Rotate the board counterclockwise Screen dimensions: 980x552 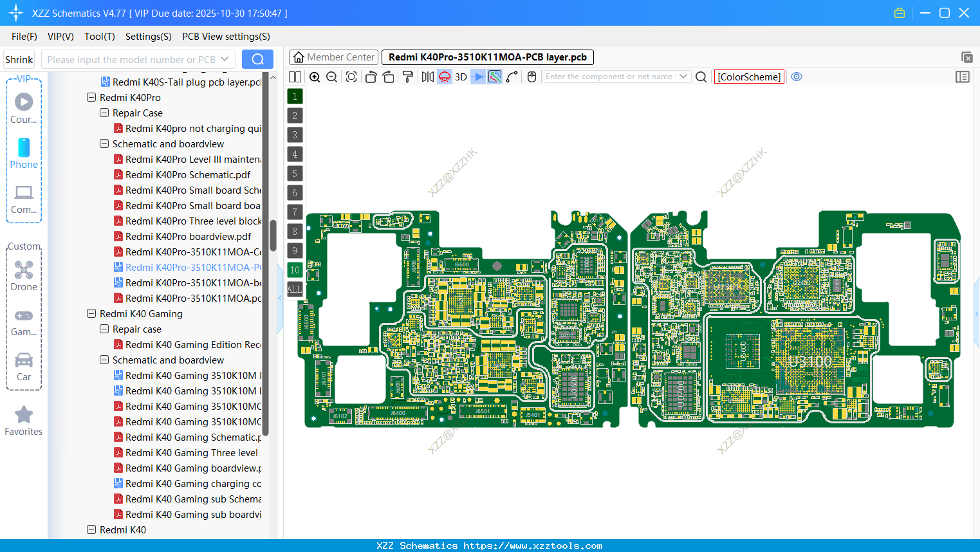pos(371,77)
